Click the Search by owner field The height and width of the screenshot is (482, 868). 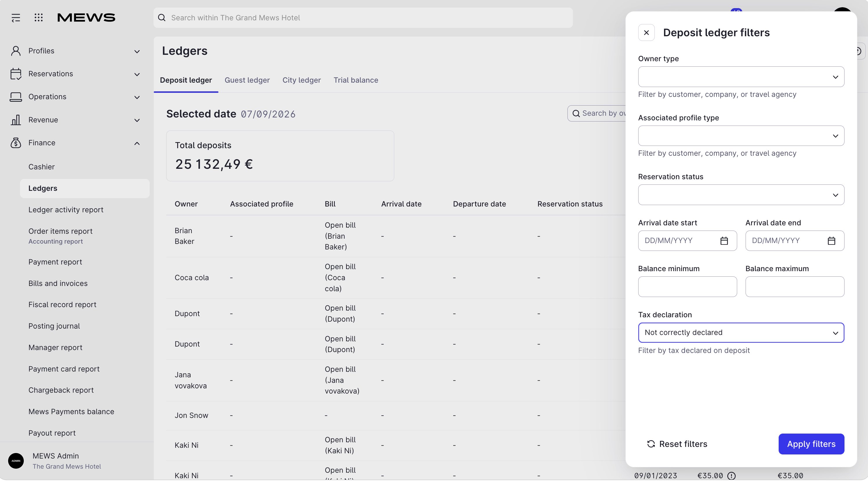(x=597, y=113)
